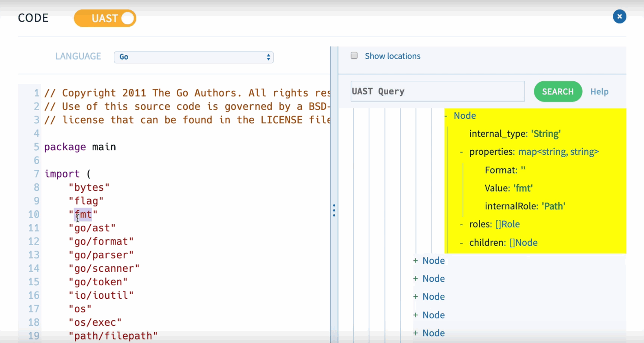Viewport: 644px width, 343px height.
Task: Click the "go/scanner" import line
Action: [x=104, y=268]
